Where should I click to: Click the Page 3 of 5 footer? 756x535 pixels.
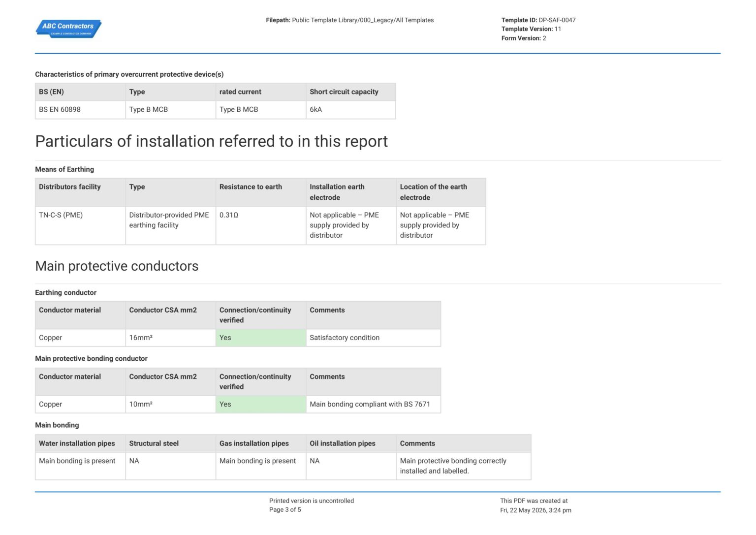coord(285,510)
